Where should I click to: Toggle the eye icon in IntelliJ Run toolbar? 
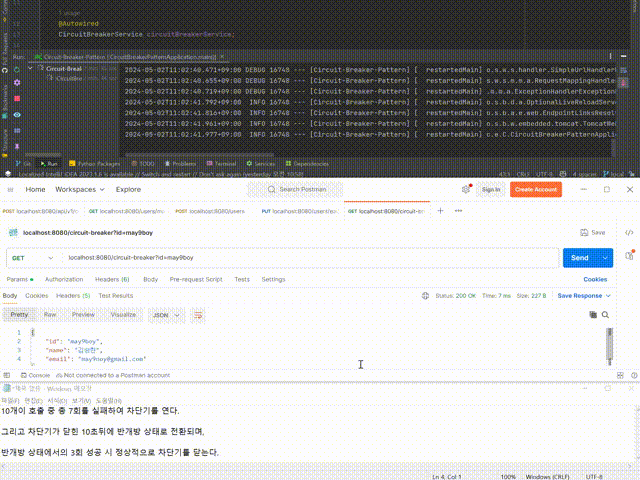[17, 115]
